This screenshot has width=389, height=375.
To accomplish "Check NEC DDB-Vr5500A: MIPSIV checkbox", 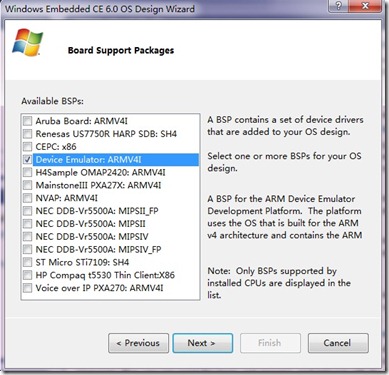I will coord(28,237).
